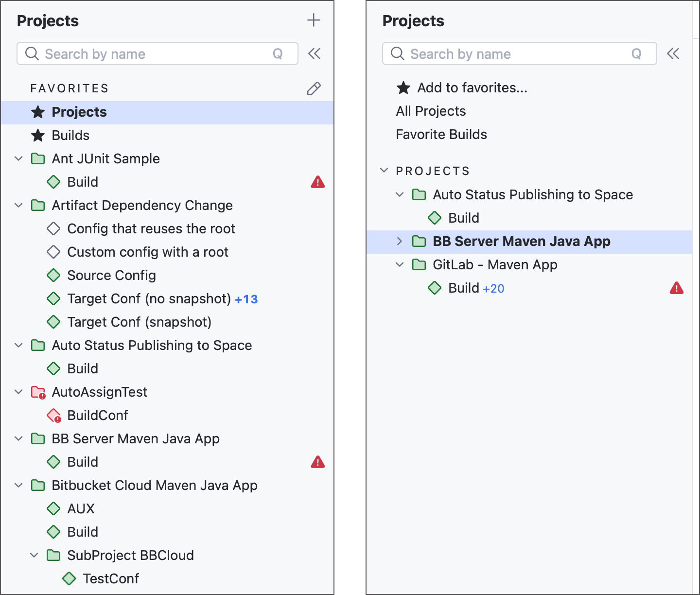Click the star beside Add to favorites
Viewport: 700px width, 595px height.
[402, 87]
